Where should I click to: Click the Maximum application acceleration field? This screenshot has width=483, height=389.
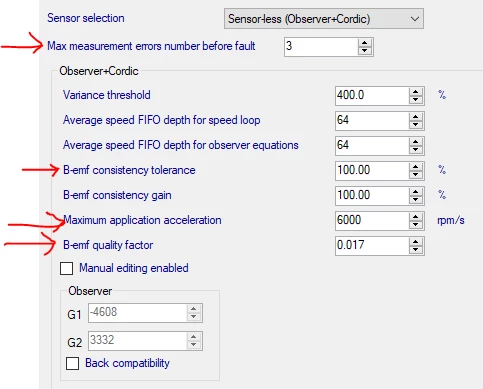372,221
